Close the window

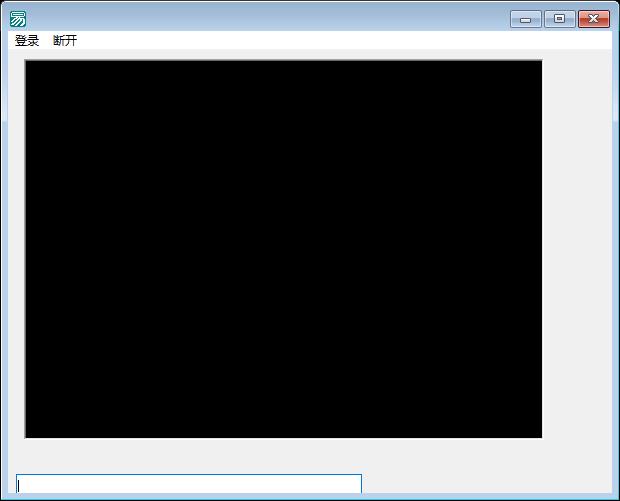pyautogui.click(x=594, y=19)
